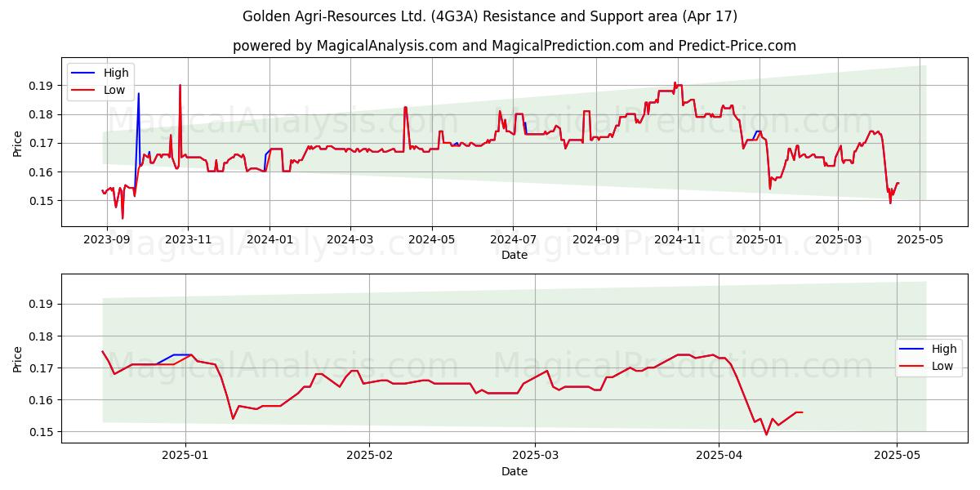
Task: Click 'Low' in the bottom chart legend
Action: point(943,366)
